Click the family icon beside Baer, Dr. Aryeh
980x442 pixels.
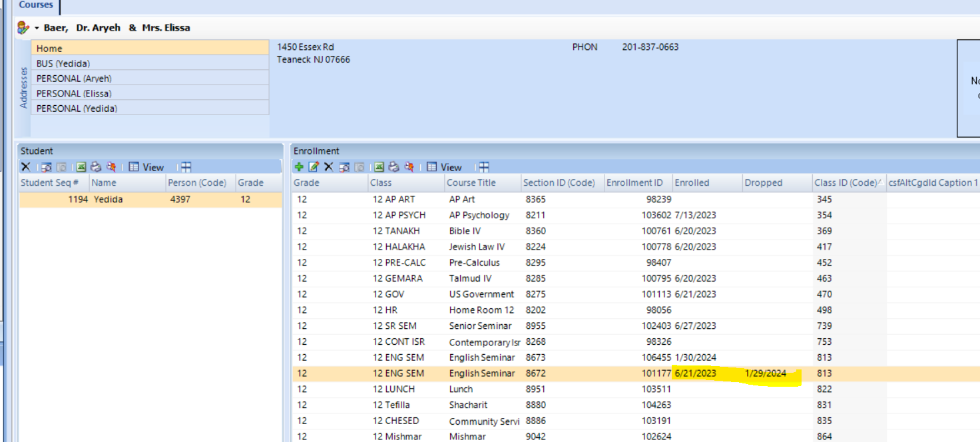[23, 28]
